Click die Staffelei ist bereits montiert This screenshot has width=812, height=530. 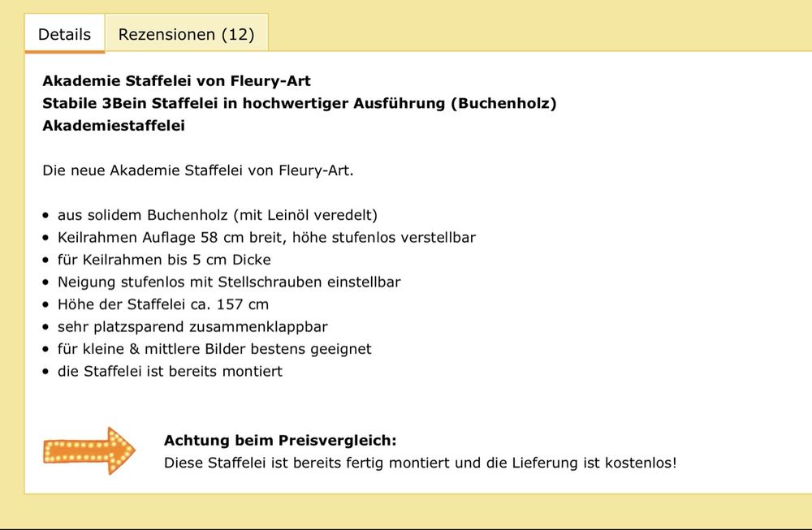click(170, 371)
